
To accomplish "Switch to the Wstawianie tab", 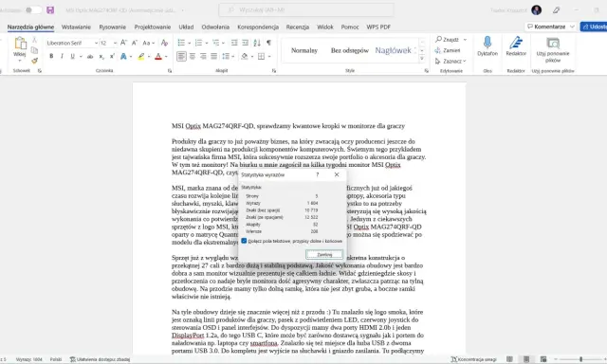I will [76, 27].
